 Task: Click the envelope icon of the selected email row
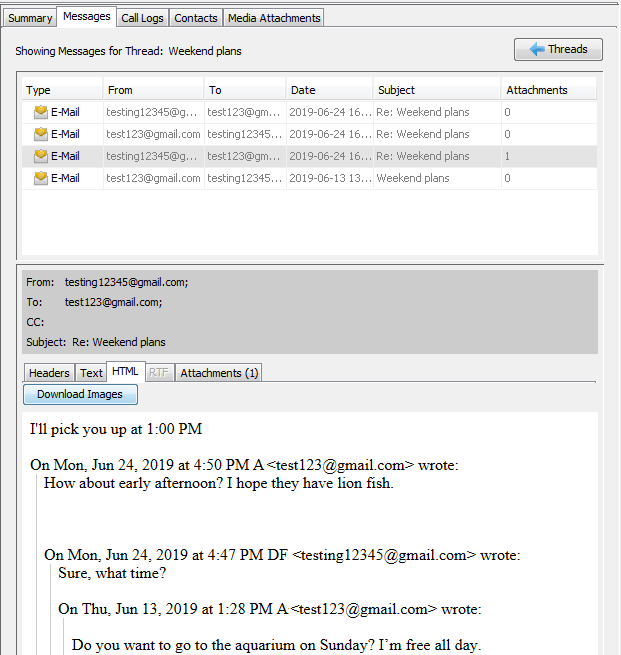tap(41, 156)
